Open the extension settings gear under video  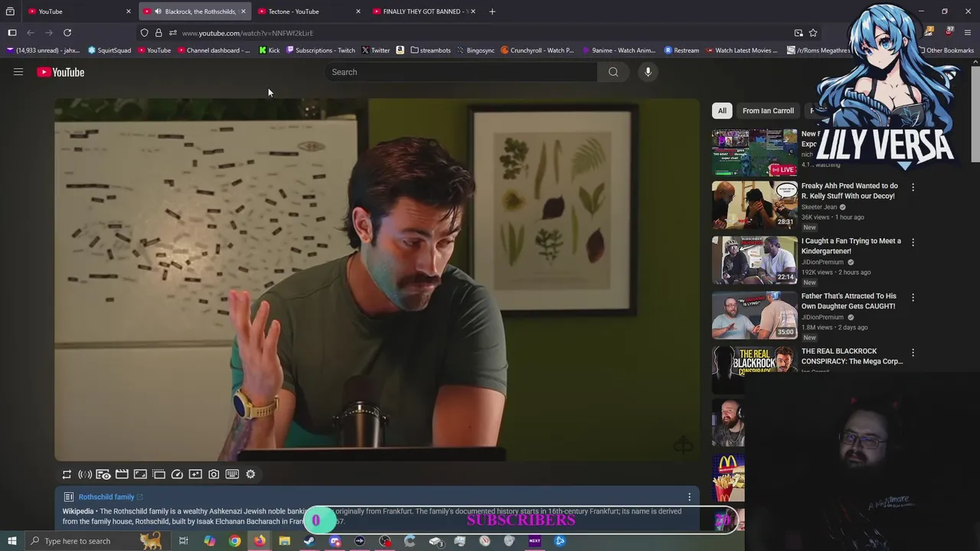click(x=250, y=474)
